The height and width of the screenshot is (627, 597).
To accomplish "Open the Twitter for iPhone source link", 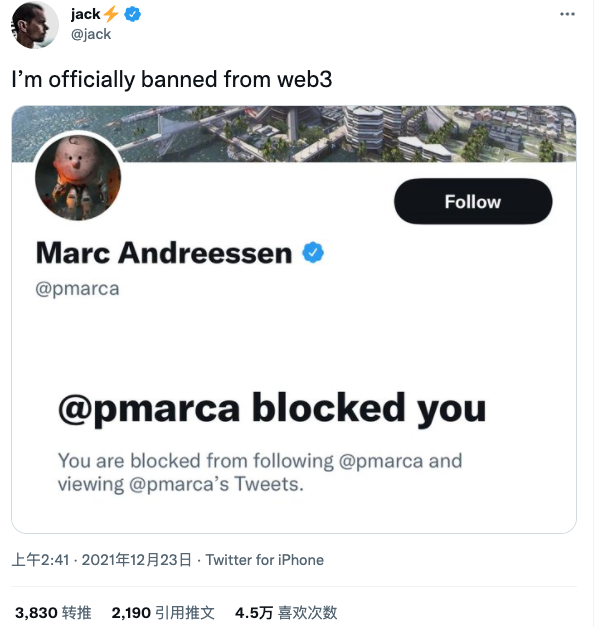I will 265,560.
